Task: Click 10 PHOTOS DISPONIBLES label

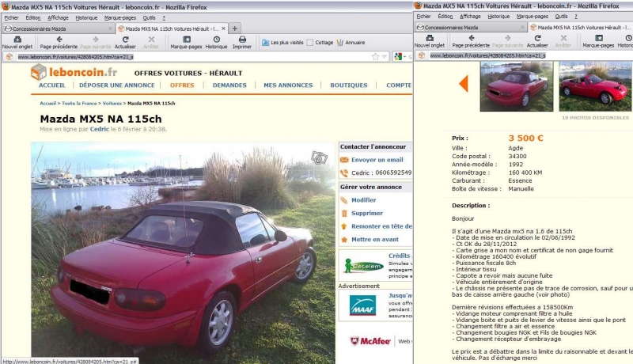Action: point(595,118)
